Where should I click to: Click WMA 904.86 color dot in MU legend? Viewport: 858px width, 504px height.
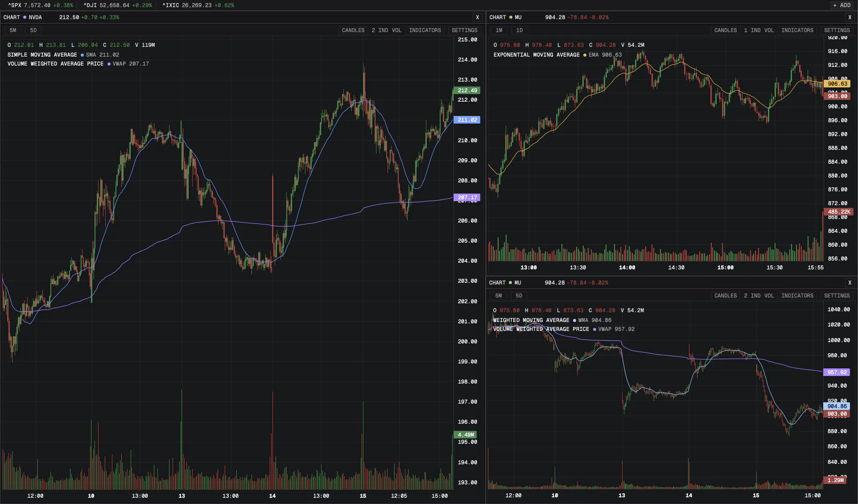coord(574,321)
